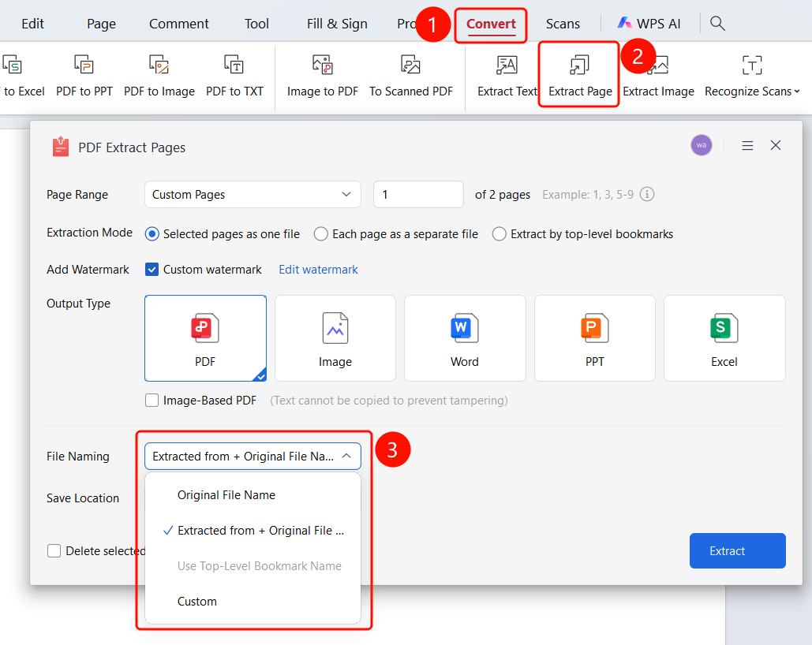
Task: Switch to the Scans tab
Action: (563, 24)
